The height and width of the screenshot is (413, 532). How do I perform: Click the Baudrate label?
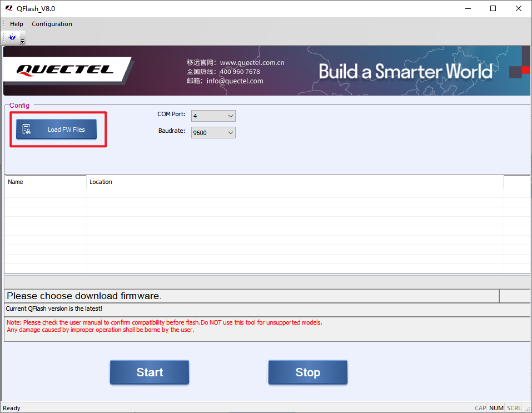pyautogui.click(x=172, y=131)
